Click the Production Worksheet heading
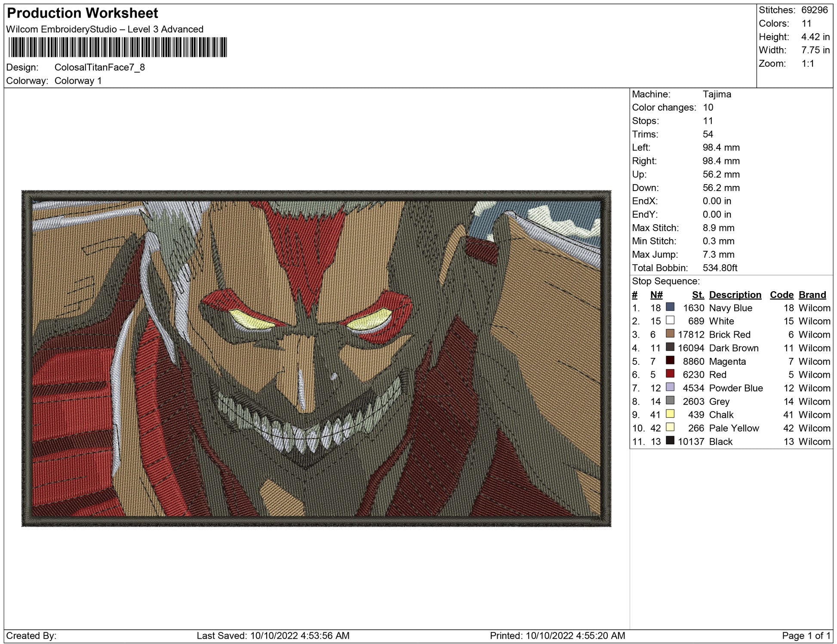837x644 pixels. point(83,13)
